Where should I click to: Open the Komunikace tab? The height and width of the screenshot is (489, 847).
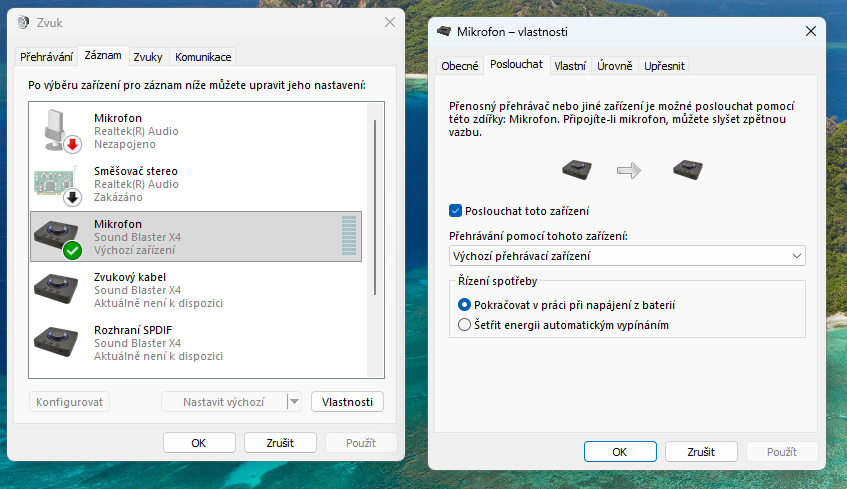pyautogui.click(x=203, y=57)
